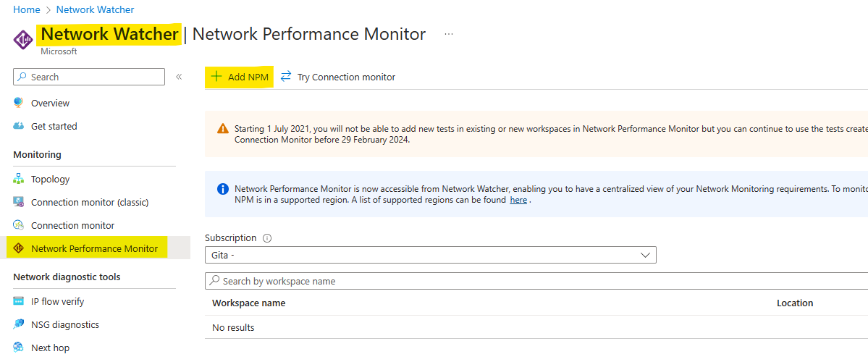The image size is (868, 362).
Task: Click the Next hop icon
Action: tap(19, 348)
